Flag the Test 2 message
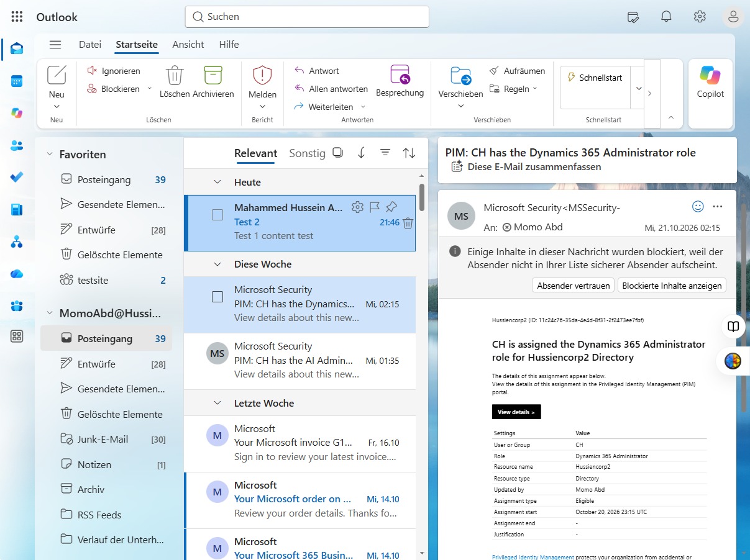This screenshot has width=750, height=560. [375, 207]
